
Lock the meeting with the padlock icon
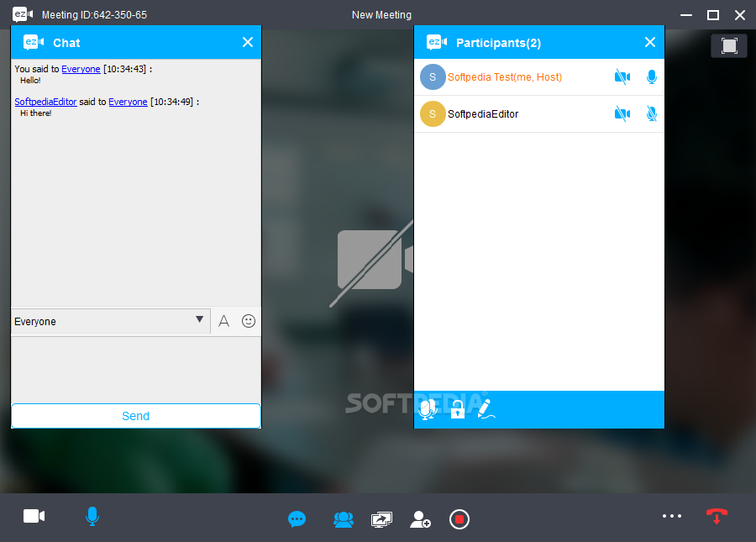(458, 409)
